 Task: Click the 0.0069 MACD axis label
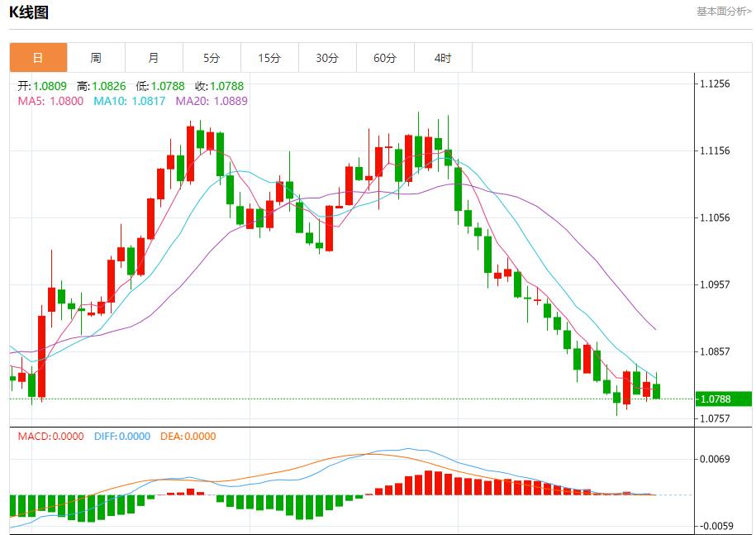pyautogui.click(x=715, y=459)
